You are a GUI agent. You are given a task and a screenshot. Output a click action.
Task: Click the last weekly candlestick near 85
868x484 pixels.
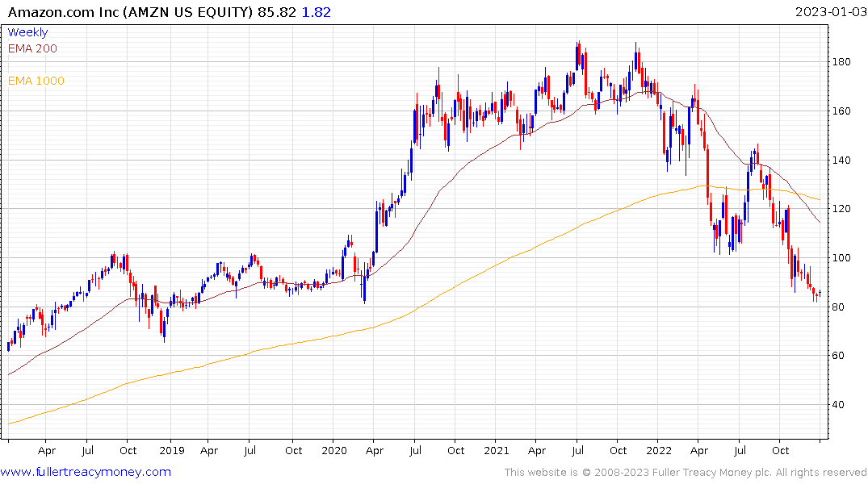tap(820, 293)
